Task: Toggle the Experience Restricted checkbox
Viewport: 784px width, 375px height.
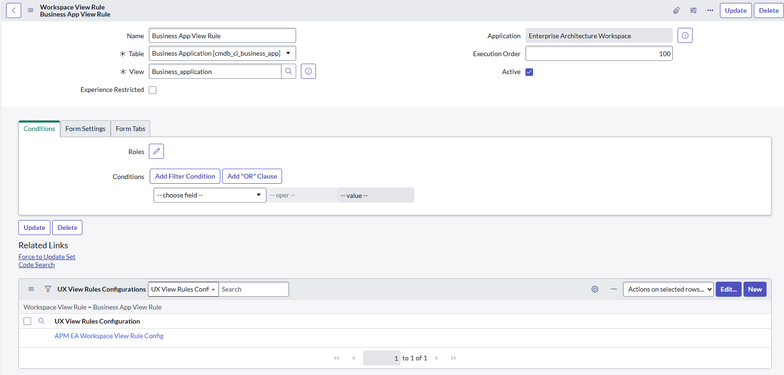Action: 153,90
